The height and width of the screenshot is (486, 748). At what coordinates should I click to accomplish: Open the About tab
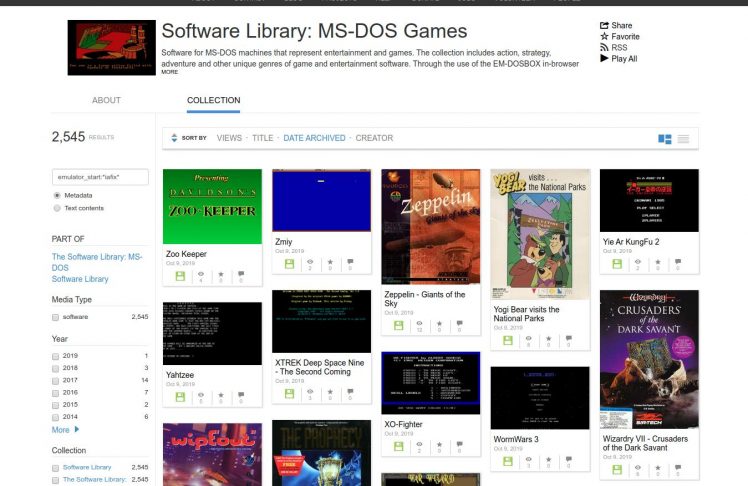click(106, 101)
